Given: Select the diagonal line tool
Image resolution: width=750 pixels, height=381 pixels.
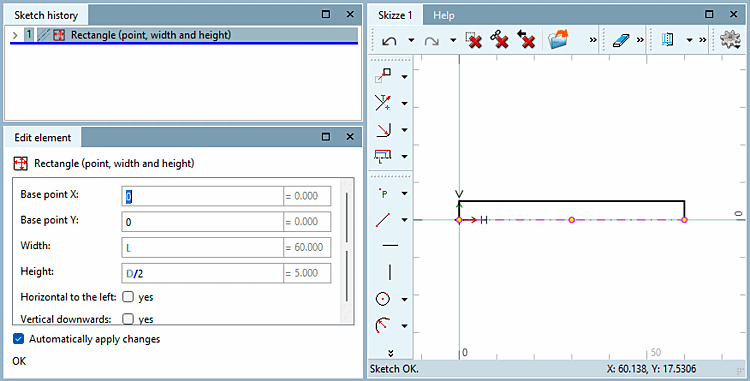Looking at the screenshot, I should coord(383,220).
